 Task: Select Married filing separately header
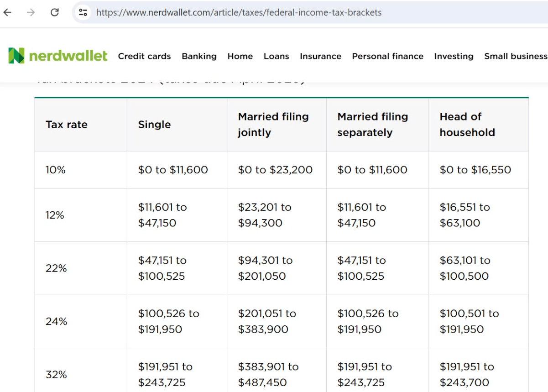click(x=378, y=125)
